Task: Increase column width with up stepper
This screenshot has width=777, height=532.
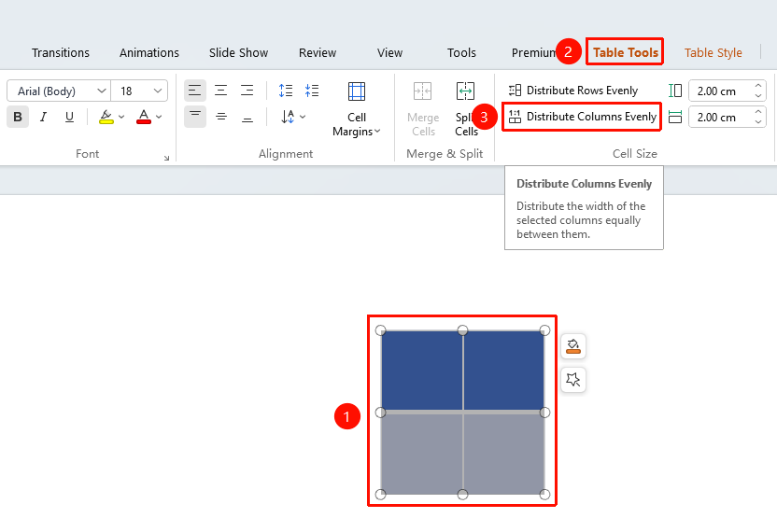Action: point(758,112)
